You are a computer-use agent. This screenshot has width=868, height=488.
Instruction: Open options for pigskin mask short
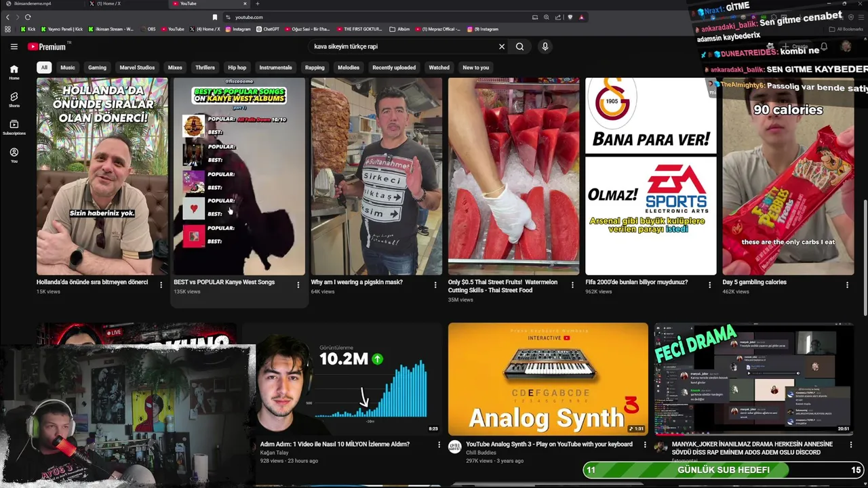tap(435, 285)
